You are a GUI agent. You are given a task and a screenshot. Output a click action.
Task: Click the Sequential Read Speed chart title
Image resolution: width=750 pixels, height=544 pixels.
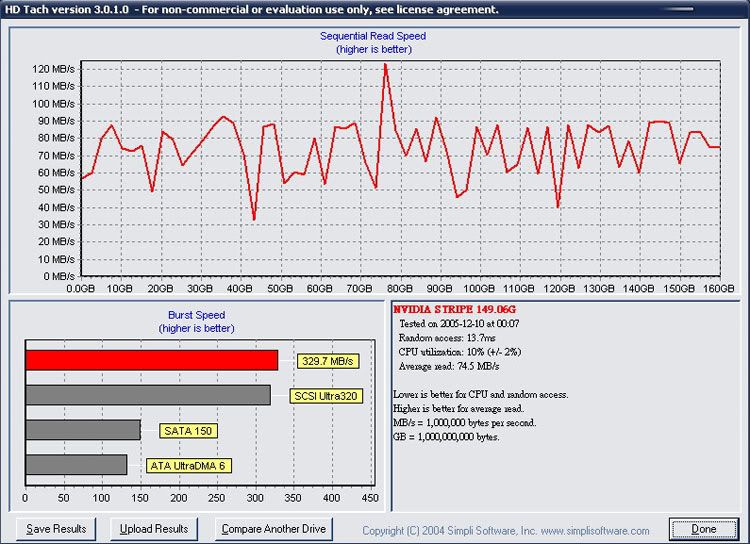click(x=372, y=36)
